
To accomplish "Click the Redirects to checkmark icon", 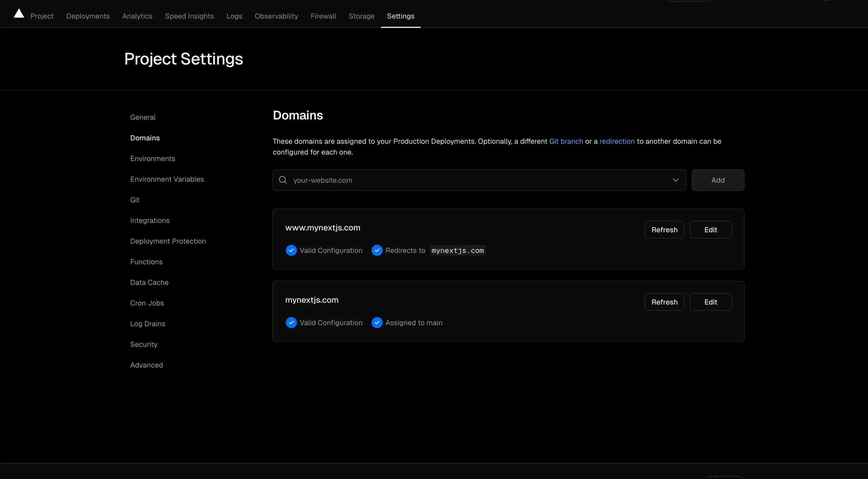I will [x=377, y=250].
